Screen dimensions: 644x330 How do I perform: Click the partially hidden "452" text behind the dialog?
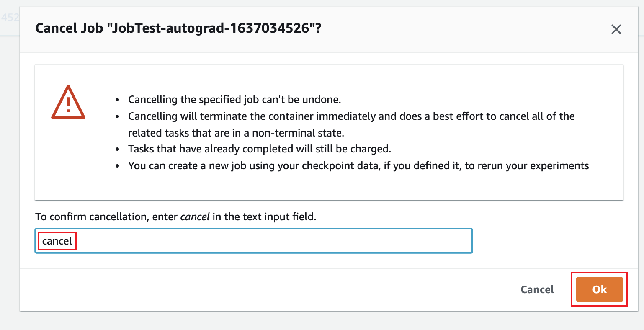10,18
